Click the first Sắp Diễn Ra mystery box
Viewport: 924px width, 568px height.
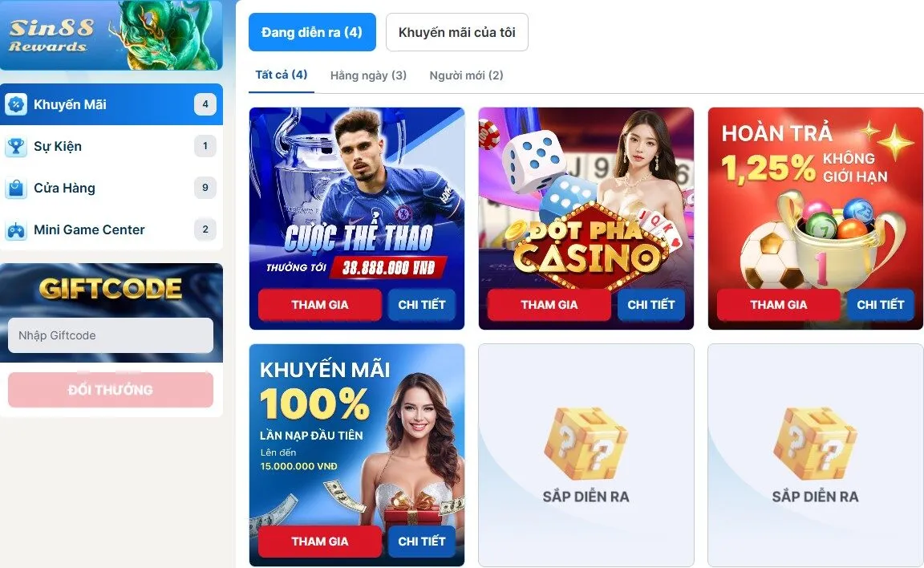pyautogui.click(x=586, y=443)
